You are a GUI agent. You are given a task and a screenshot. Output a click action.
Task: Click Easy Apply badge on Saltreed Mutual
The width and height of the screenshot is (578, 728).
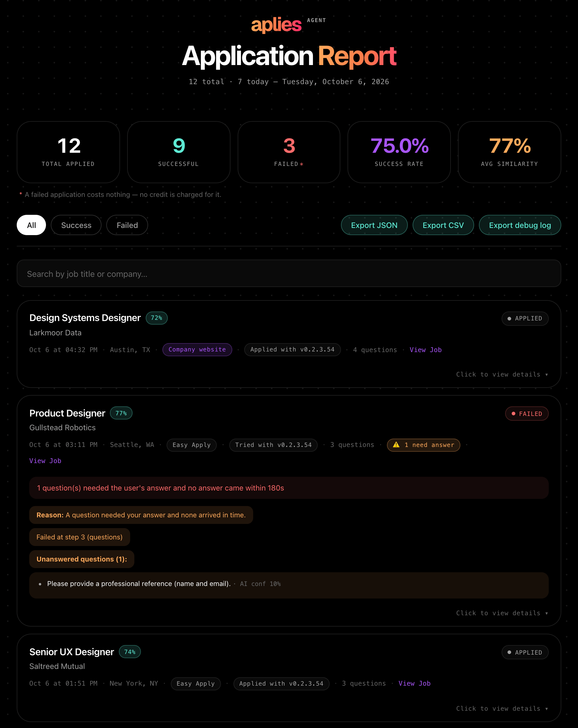pyautogui.click(x=196, y=684)
